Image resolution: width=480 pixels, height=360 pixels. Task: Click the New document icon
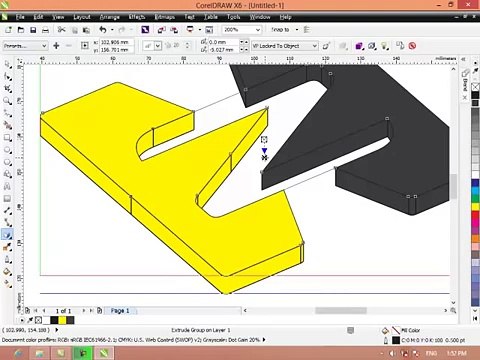8,30
